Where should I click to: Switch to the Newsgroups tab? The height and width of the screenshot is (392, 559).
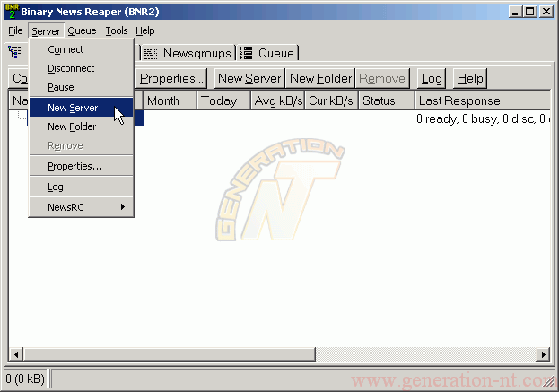pyautogui.click(x=189, y=53)
